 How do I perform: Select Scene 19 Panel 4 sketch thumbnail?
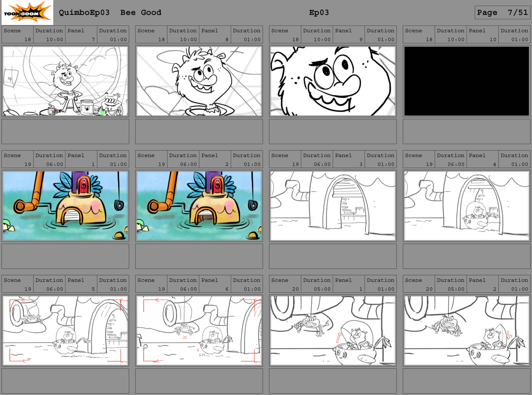(x=467, y=206)
